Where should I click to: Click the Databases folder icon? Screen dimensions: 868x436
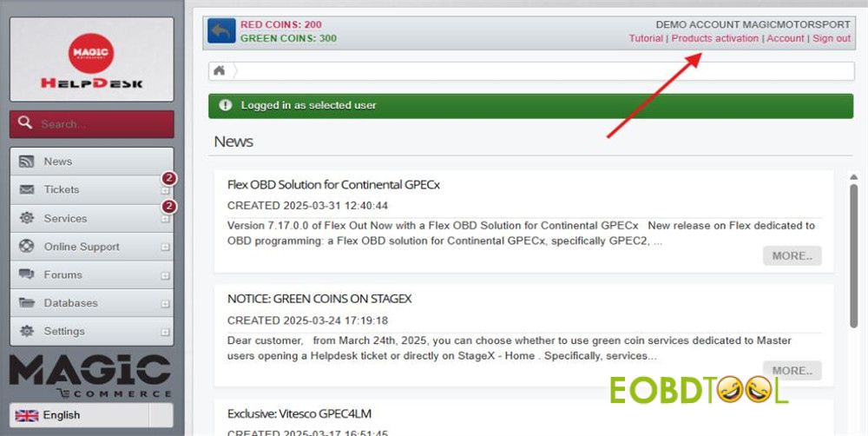point(26,302)
